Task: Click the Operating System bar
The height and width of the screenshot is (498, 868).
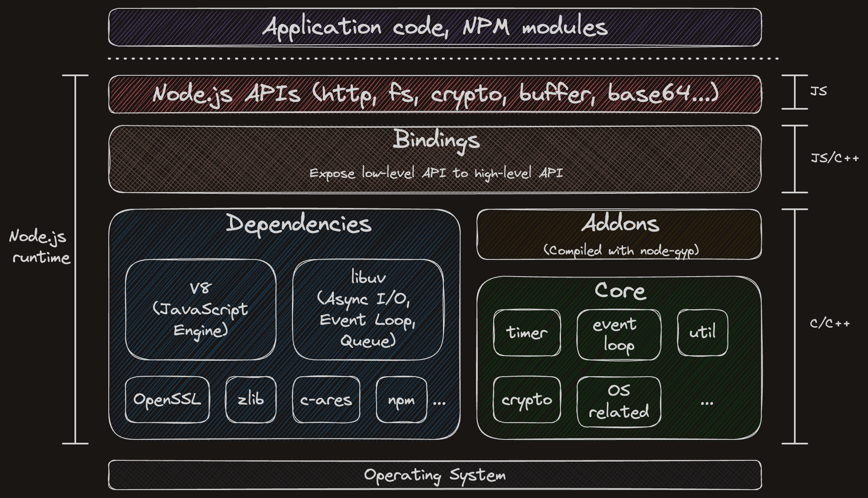Action: tap(435, 475)
